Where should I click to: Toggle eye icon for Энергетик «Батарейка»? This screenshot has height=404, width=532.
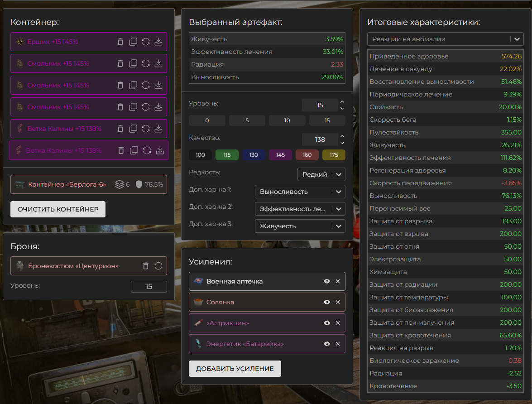tap(326, 344)
